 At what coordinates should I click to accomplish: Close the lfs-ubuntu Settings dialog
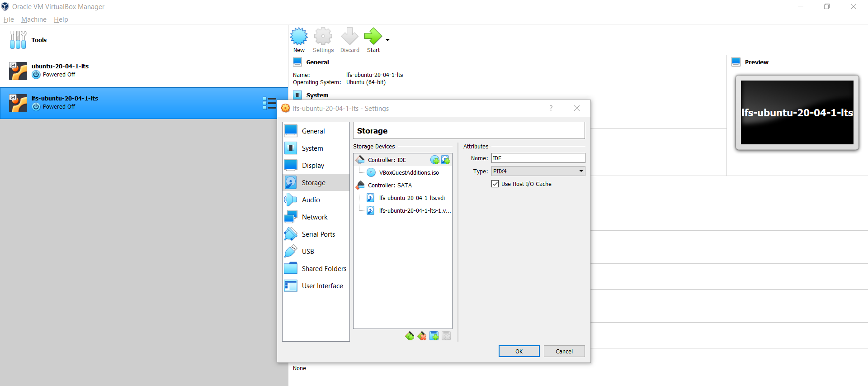pos(577,108)
